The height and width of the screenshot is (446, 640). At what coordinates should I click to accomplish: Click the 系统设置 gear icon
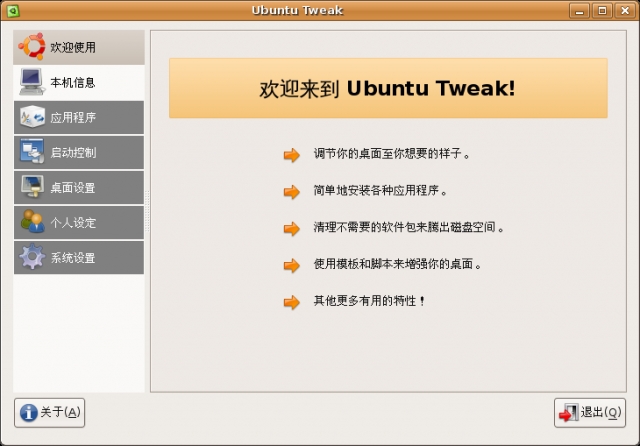(x=32, y=257)
